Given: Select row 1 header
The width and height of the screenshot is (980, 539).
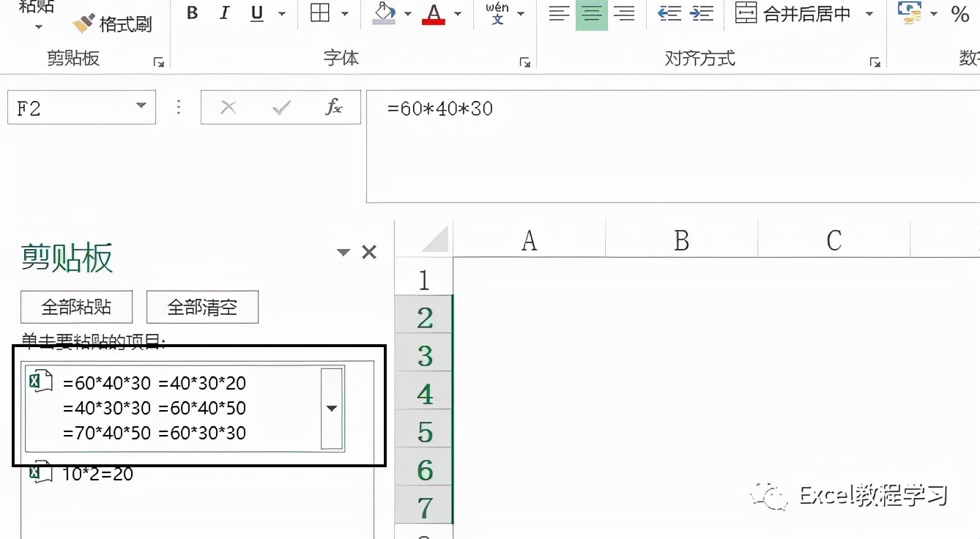Looking at the screenshot, I should pyautogui.click(x=424, y=277).
